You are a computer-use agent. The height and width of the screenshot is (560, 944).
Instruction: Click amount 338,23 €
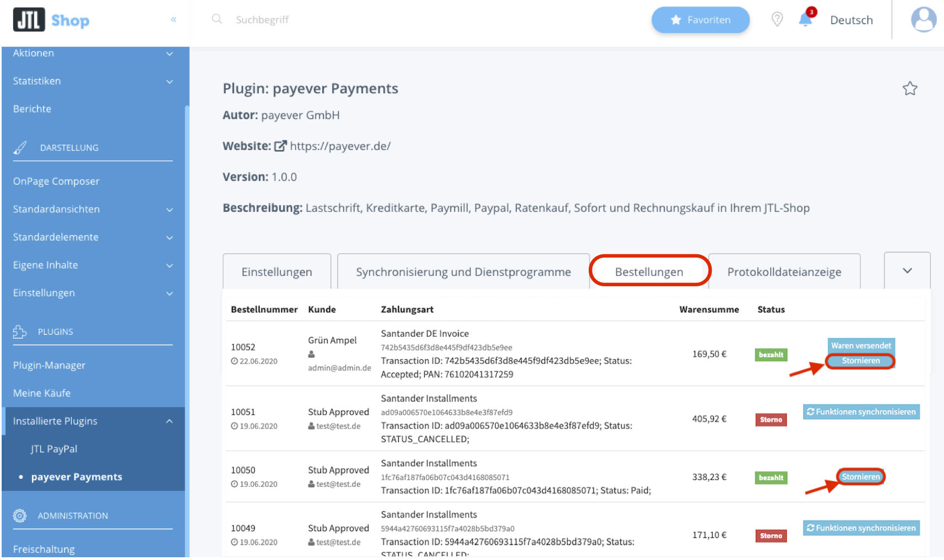pyautogui.click(x=710, y=477)
